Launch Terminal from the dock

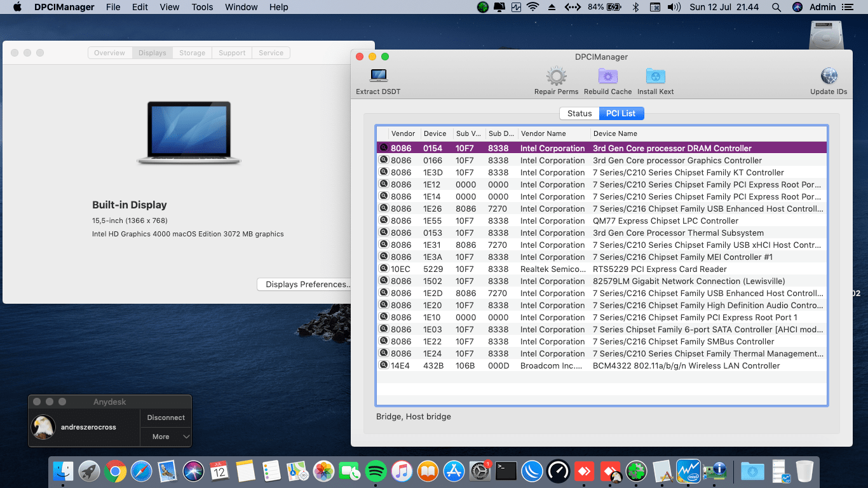coord(506,471)
